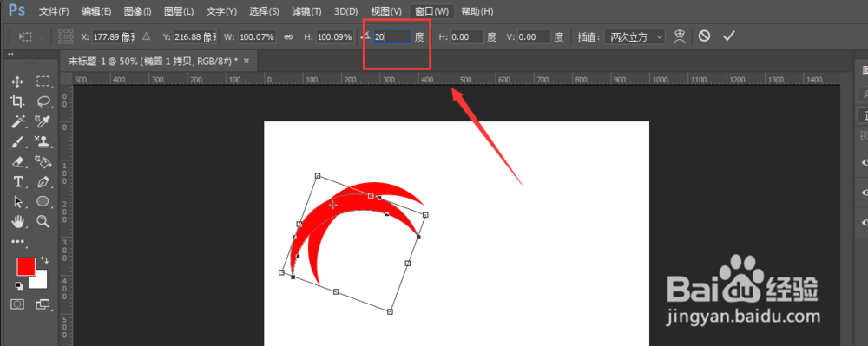Open the 3D(D) menu
The width and height of the screenshot is (868, 346).
pyautogui.click(x=346, y=11)
